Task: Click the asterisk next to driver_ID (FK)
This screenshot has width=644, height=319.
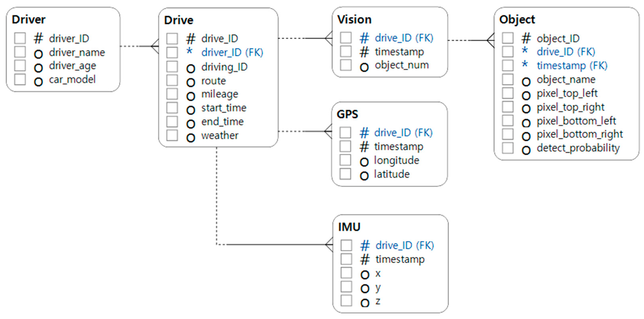Action: pos(190,51)
